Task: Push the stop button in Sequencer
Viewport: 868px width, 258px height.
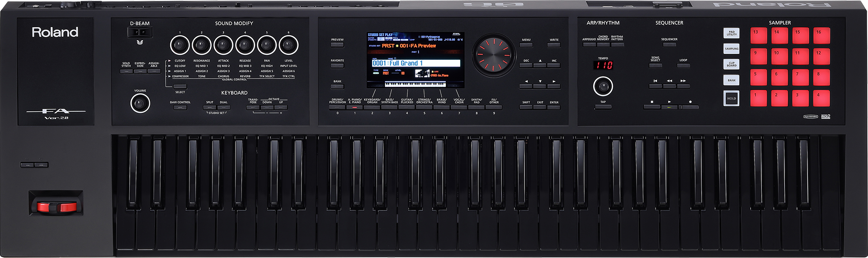Action: tap(652, 107)
